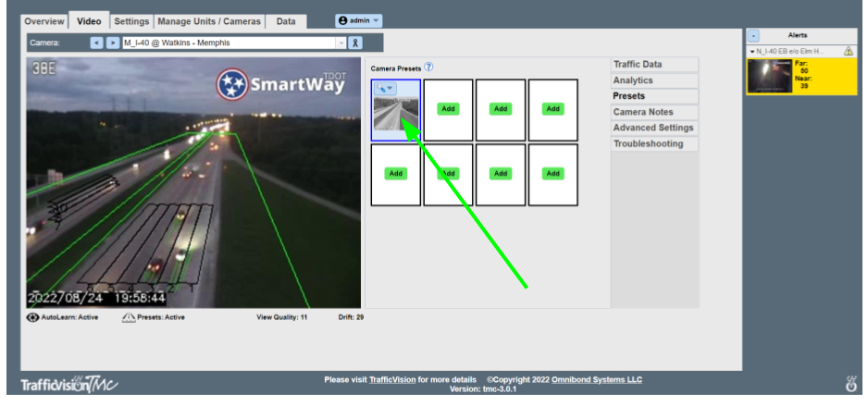Click the AutoLearn eye icon

coord(33,317)
